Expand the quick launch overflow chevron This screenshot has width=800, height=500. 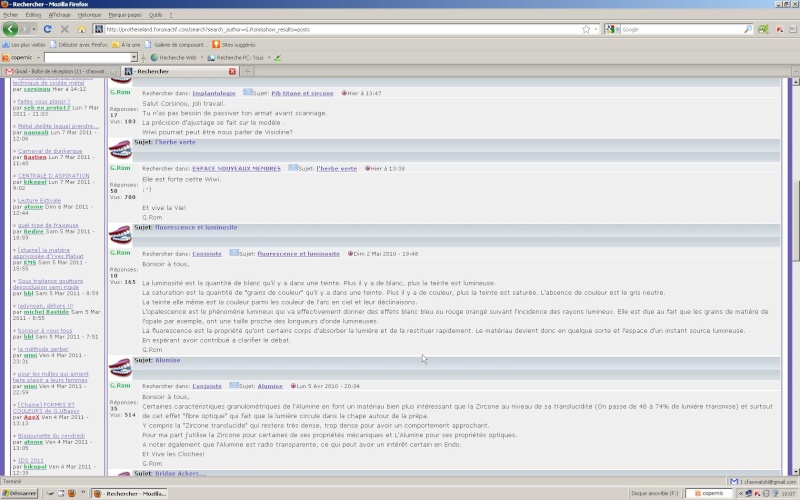point(83,493)
